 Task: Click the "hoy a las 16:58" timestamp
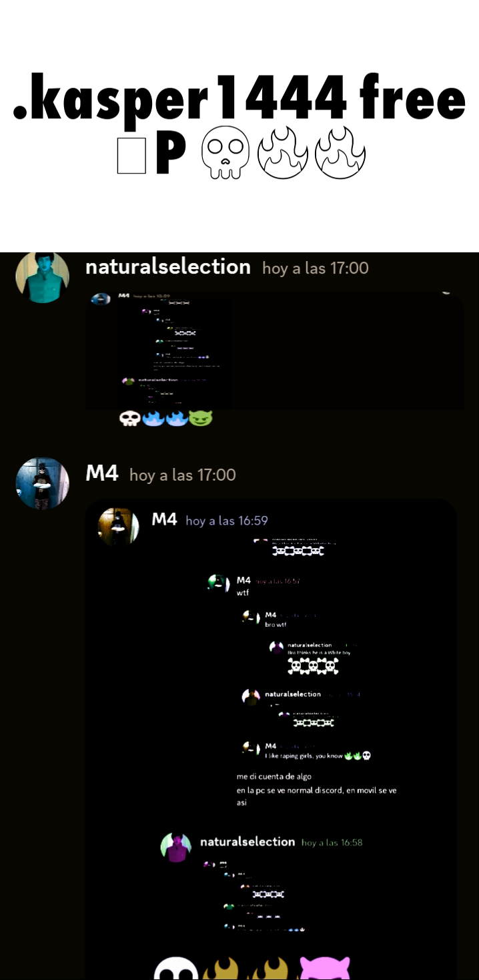tap(332, 842)
